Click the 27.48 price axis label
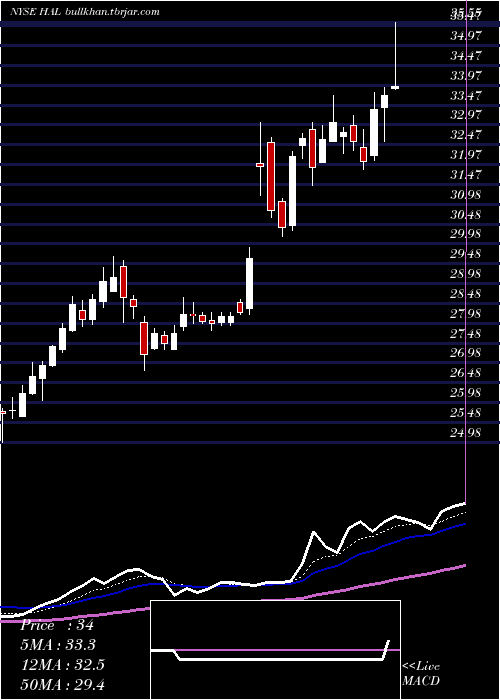Screen dimensions: 500x700 (x=466, y=333)
